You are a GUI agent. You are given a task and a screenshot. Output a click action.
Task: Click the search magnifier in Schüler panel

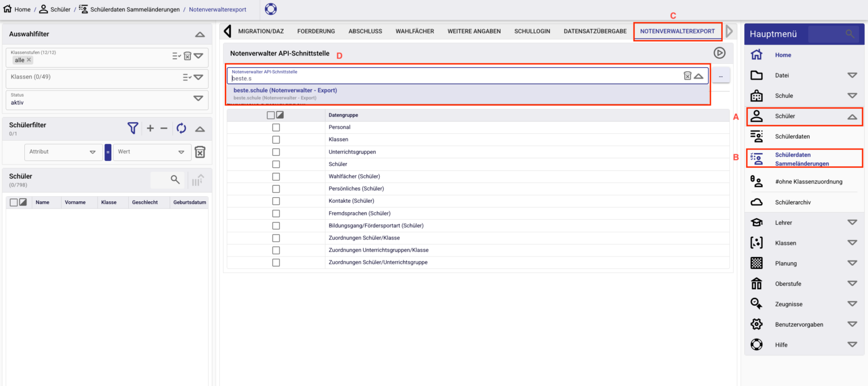coord(175,180)
